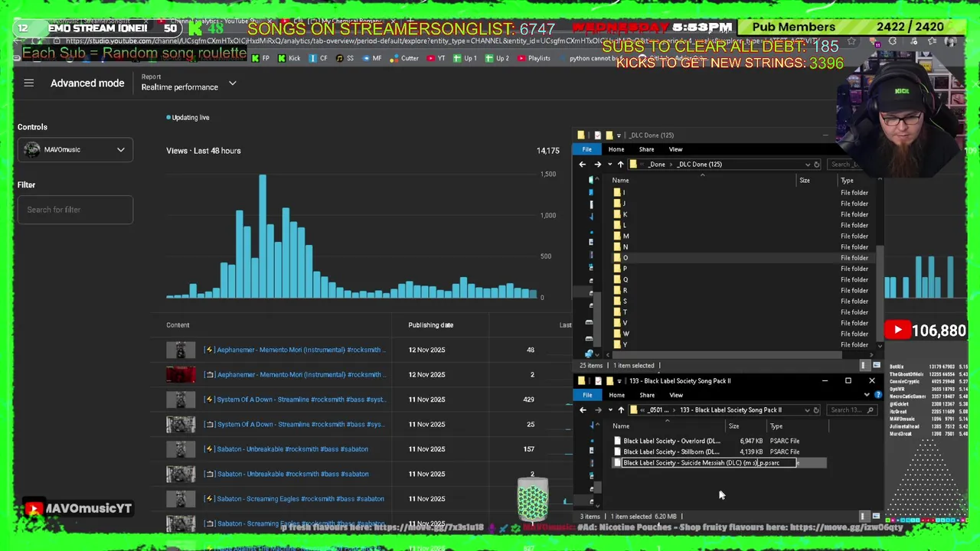This screenshot has height=551, width=980.
Task: Go up one level in Black Label Society window
Action: coord(620,410)
